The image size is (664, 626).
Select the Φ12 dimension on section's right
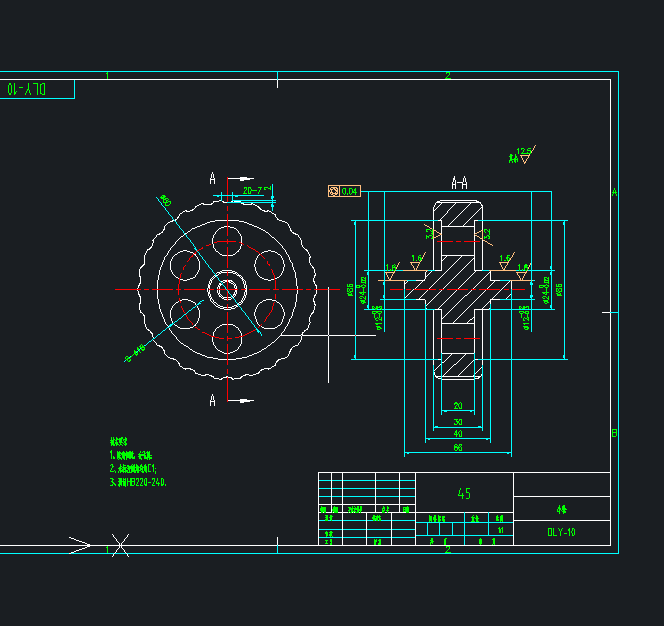pyautogui.click(x=525, y=318)
